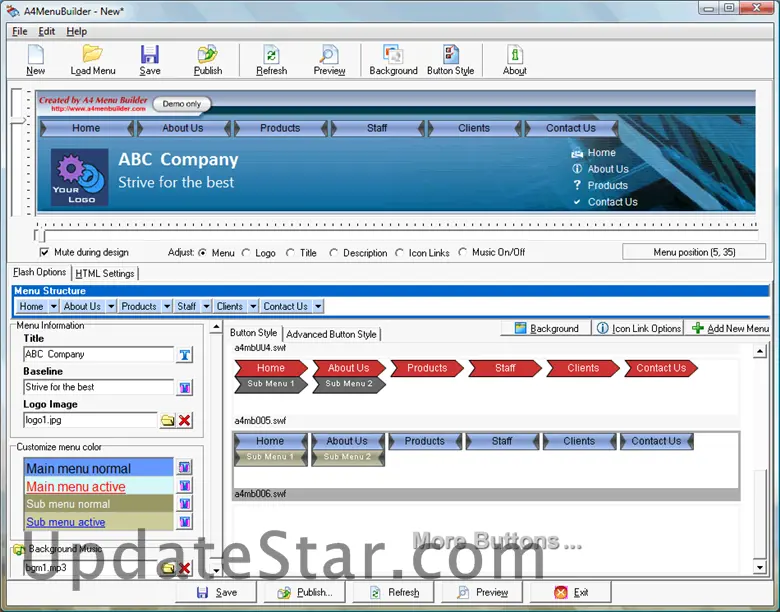Open the Background toolbar icon
The image size is (780, 612).
393,59
